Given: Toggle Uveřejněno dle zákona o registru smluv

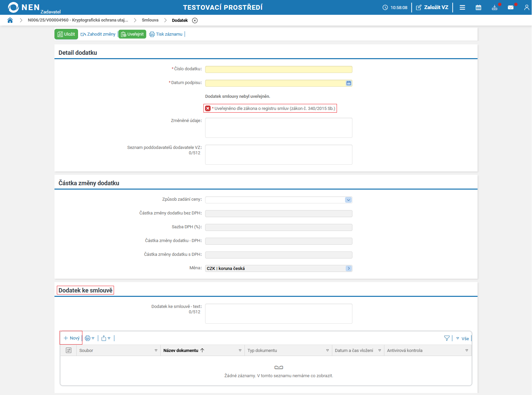Looking at the screenshot, I should (208, 108).
